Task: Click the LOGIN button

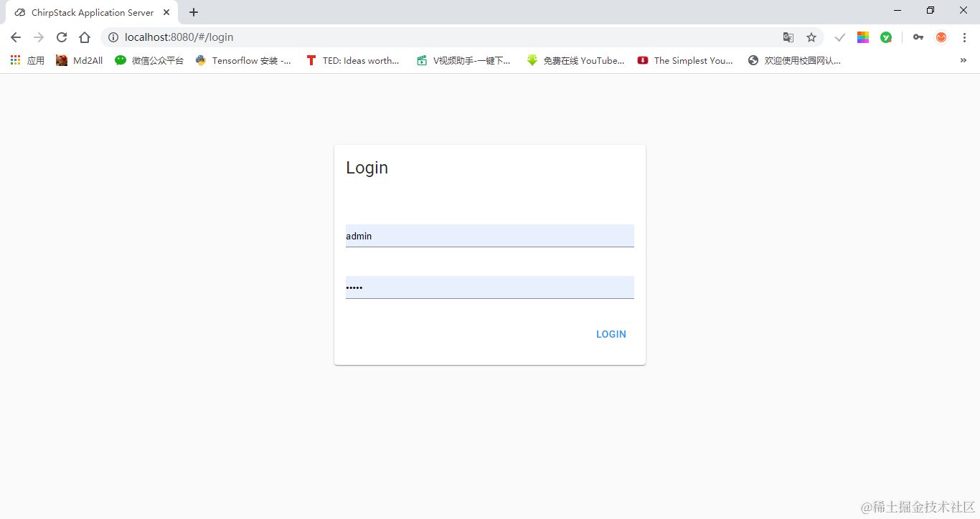Action: (x=611, y=334)
